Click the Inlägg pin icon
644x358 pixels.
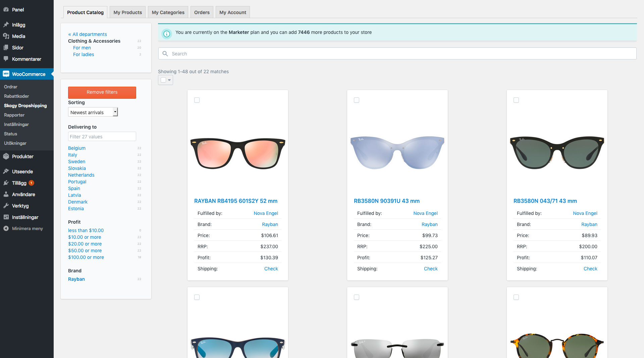6,25
